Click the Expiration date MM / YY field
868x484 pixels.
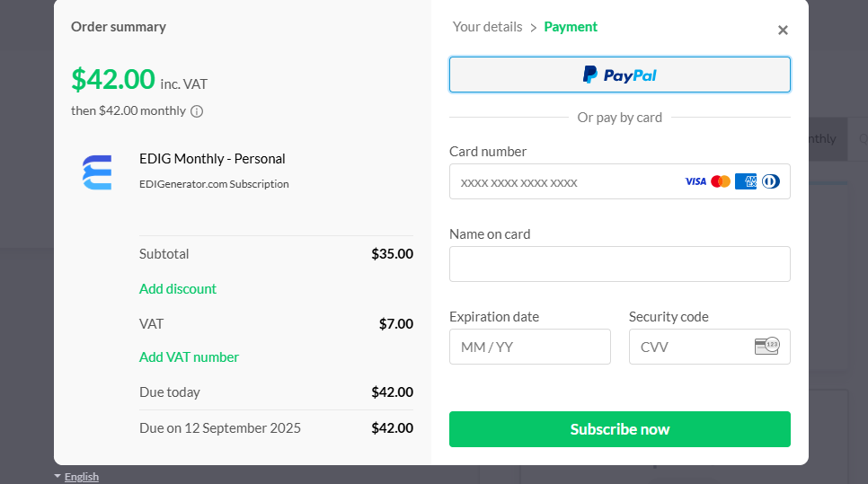[x=530, y=347]
